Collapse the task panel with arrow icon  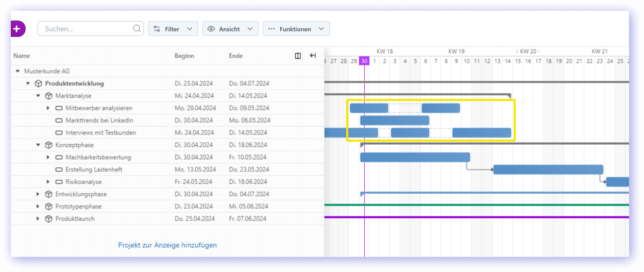pyautogui.click(x=312, y=56)
